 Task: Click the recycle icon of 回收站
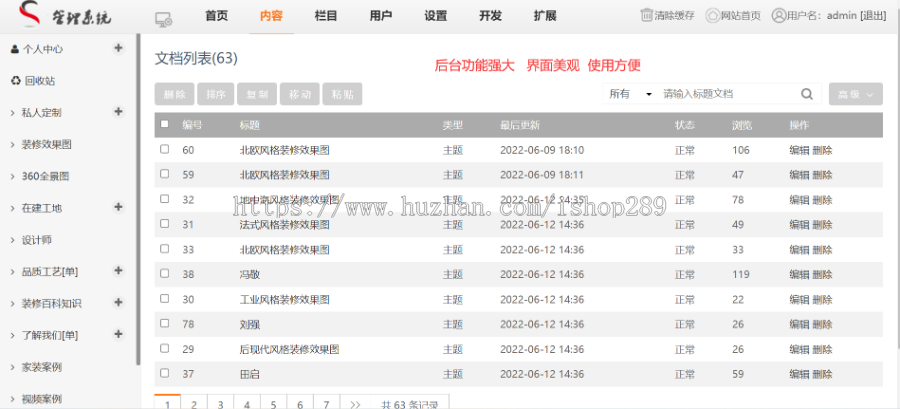click(x=15, y=81)
